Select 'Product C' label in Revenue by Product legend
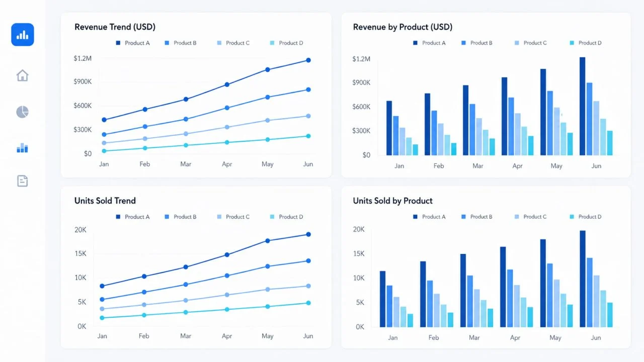Image resolution: width=644 pixels, height=362 pixels. click(x=535, y=43)
